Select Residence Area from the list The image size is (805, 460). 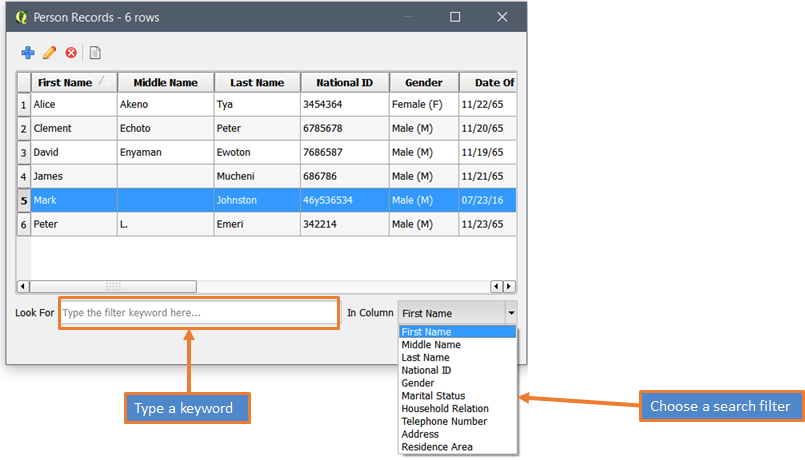[x=437, y=447]
